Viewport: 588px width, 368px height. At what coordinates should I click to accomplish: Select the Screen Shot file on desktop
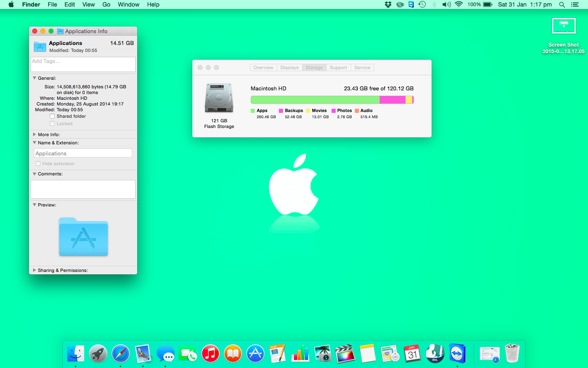(563, 36)
